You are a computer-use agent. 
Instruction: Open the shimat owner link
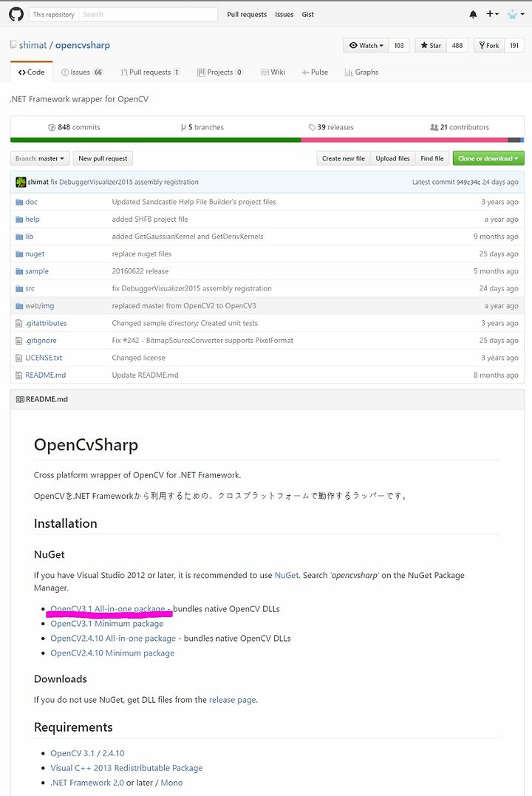(x=33, y=45)
